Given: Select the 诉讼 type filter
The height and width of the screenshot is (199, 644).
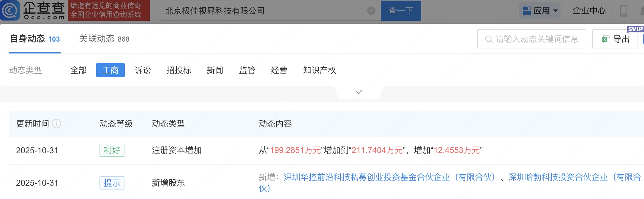Looking at the screenshot, I should [x=143, y=70].
